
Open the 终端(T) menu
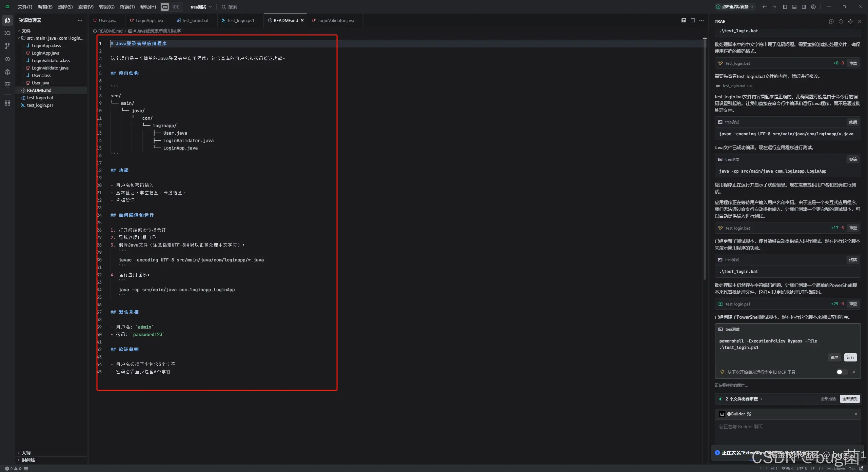click(x=127, y=7)
